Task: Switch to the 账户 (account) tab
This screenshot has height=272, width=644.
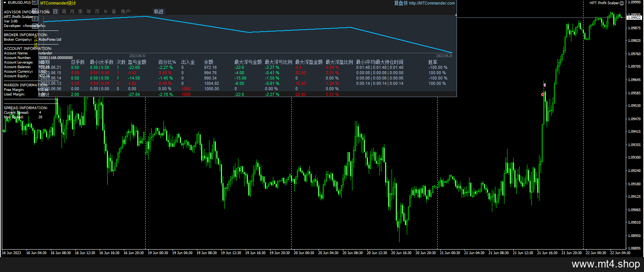Action: click(125, 12)
